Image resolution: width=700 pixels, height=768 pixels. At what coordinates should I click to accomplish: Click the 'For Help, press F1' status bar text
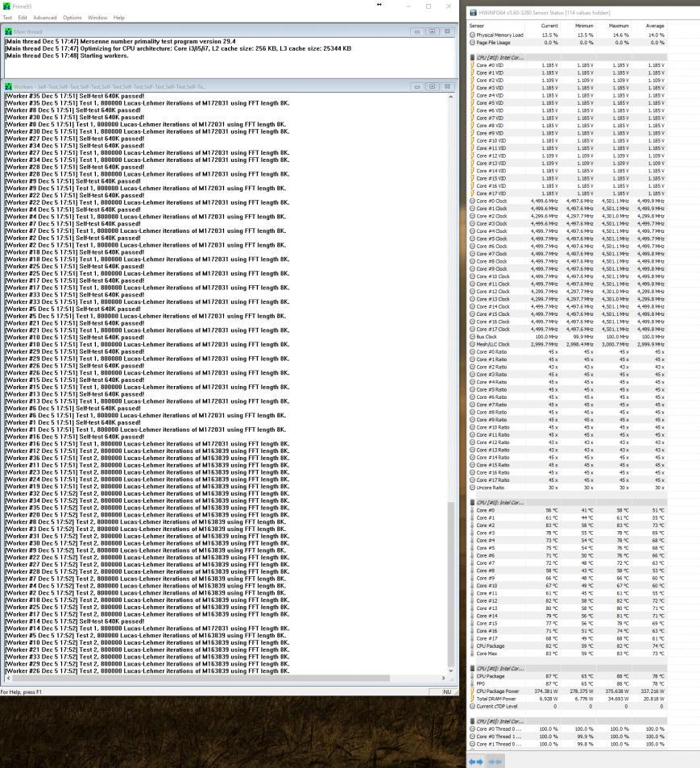click(x=21, y=692)
